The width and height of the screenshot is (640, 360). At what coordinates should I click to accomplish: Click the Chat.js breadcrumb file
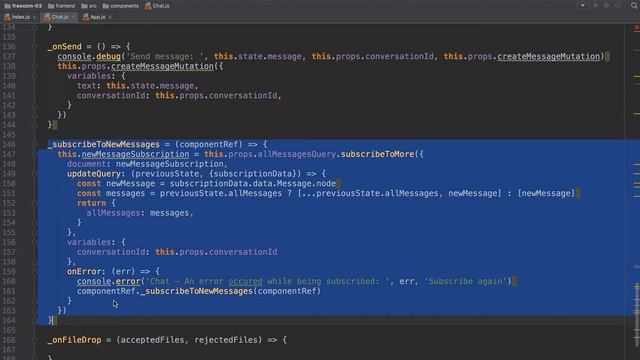157,6
